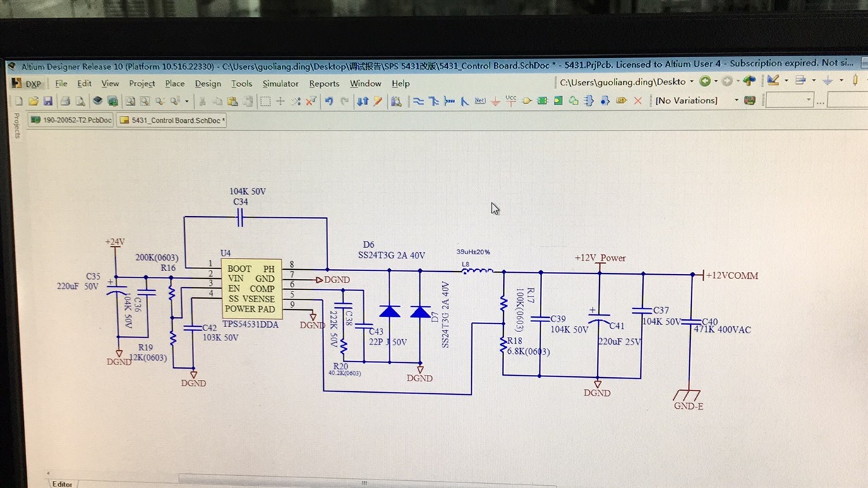Open the Projects side panel tab
This screenshot has height=488, width=868.
[16, 125]
